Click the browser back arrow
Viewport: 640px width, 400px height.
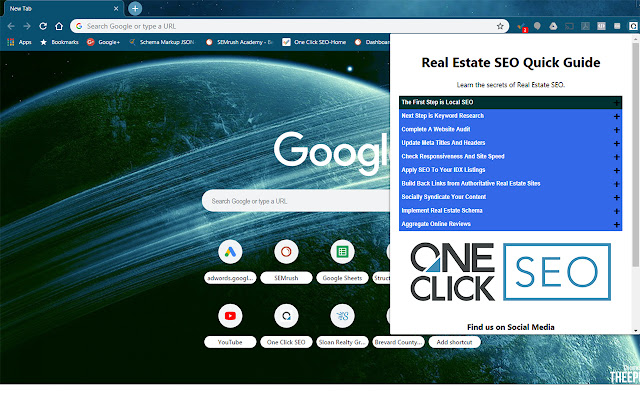pyautogui.click(x=11, y=26)
